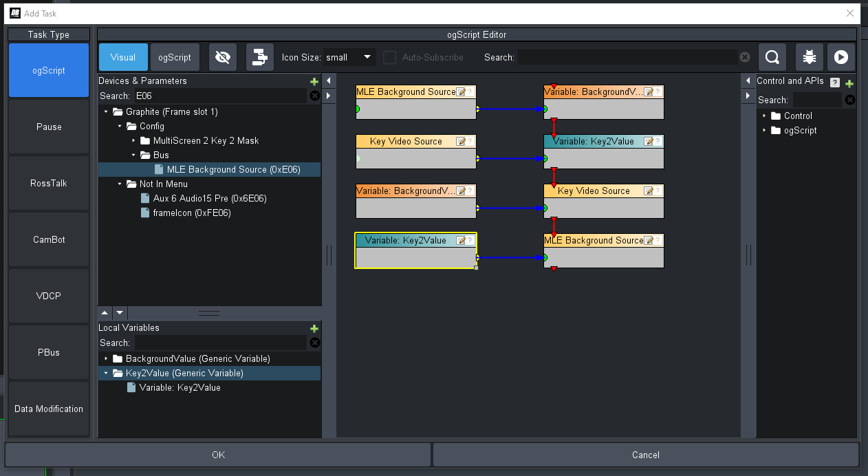
Task: Collapse the Config folder
Action: 120,127
